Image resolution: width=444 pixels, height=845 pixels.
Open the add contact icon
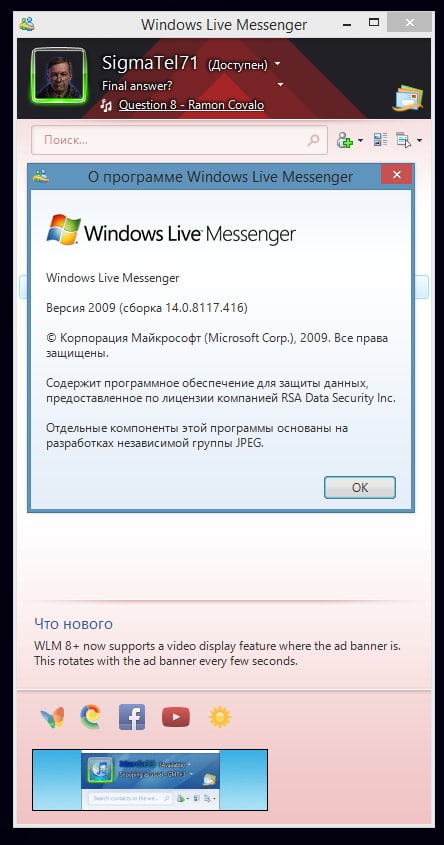345,141
